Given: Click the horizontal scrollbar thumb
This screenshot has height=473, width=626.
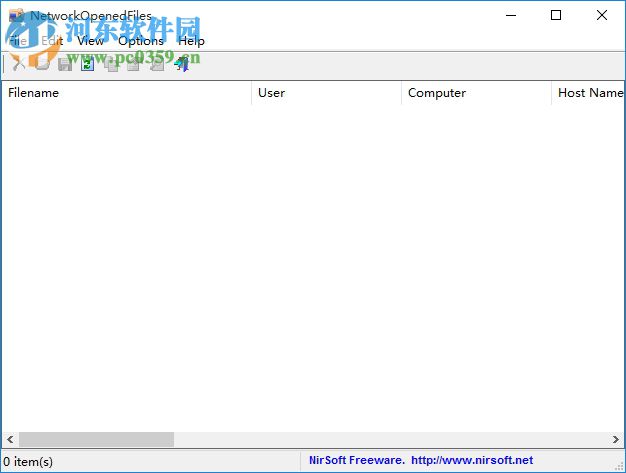Looking at the screenshot, I should (96, 439).
